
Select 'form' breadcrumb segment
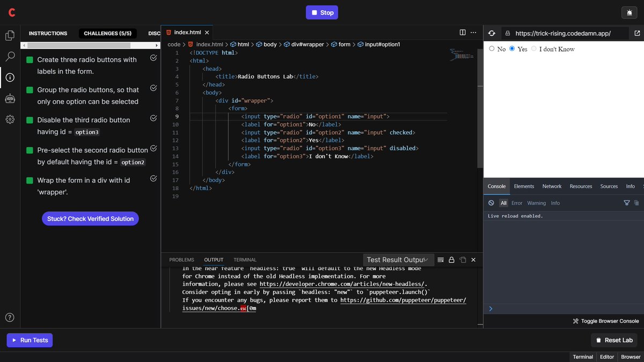coord(340,45)
